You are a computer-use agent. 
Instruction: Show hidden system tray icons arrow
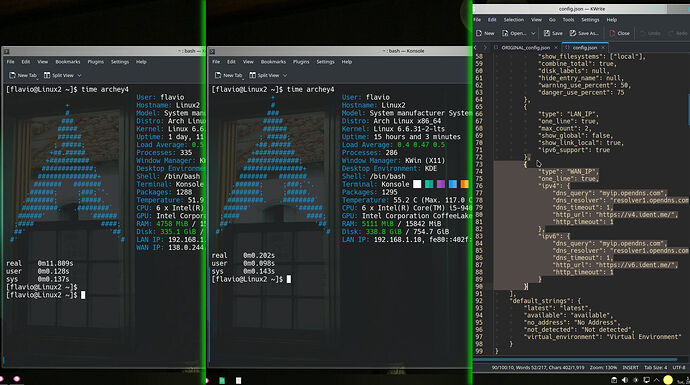point(657,380)
